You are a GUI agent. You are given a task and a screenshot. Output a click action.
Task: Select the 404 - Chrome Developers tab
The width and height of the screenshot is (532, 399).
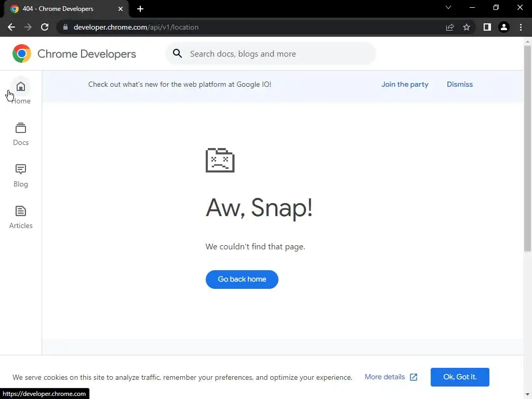click(x=66, y=9)
